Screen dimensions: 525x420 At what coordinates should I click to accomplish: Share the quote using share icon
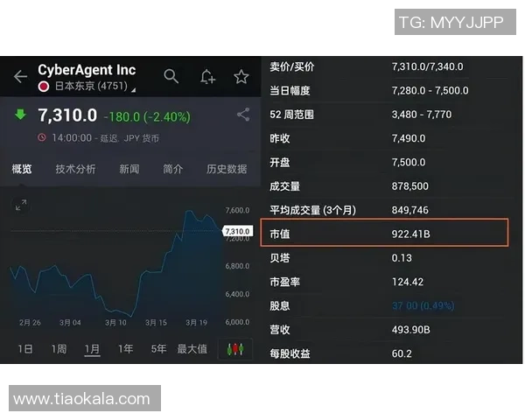click(243, 115)
